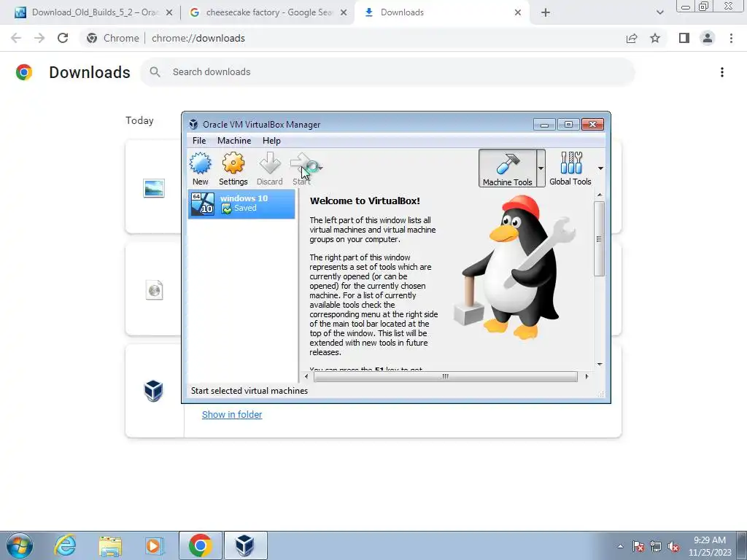This screenshot has width=747, height=560.
Task: Open the Help menu in VirtualBox
Action: [x=271, y=141]
